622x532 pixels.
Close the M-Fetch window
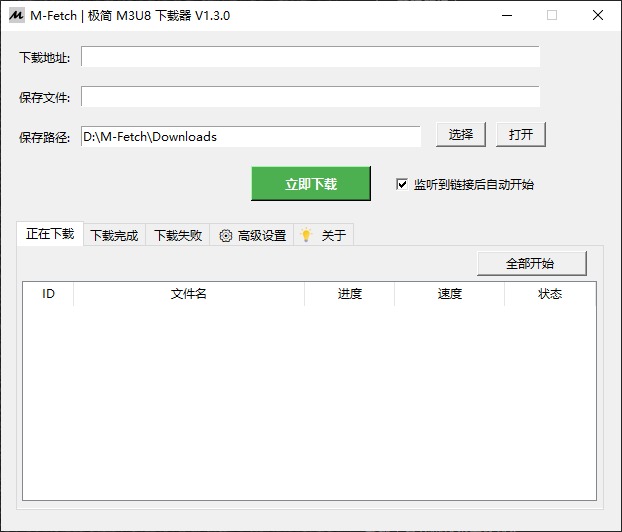598,15
